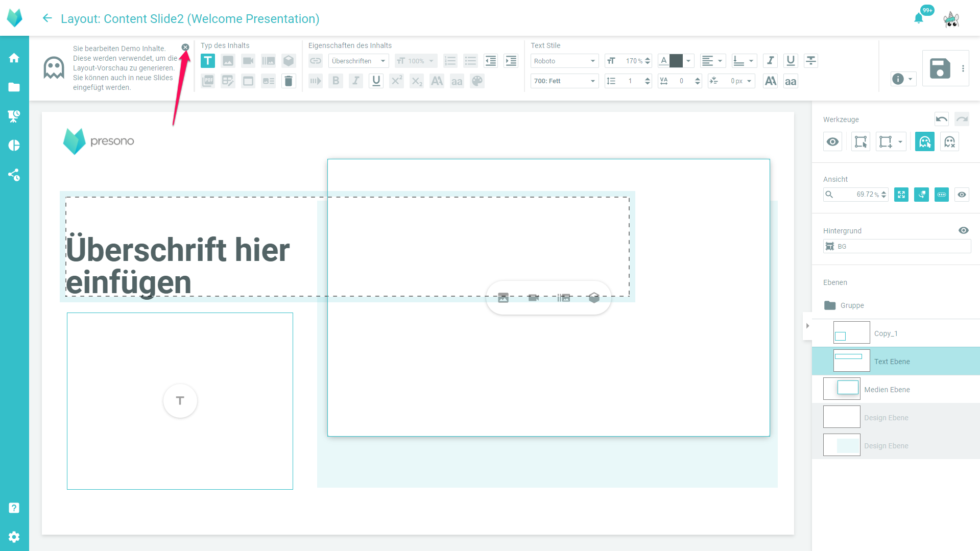The height and width of the screenshot is (551, 980).
Task: Click the fit-to-screen view icon
Action: pos(901,195)
